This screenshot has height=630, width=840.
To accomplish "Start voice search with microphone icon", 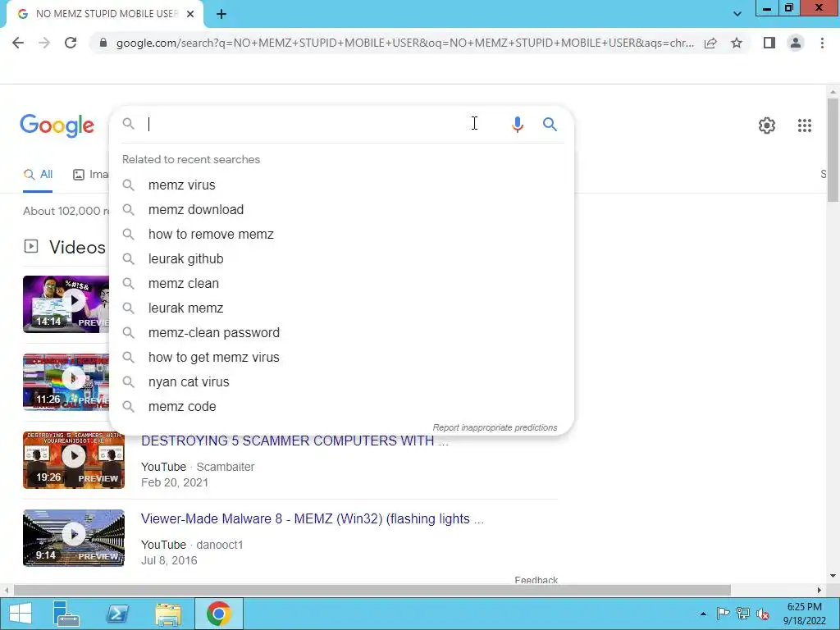I will [x=517, y=125].
